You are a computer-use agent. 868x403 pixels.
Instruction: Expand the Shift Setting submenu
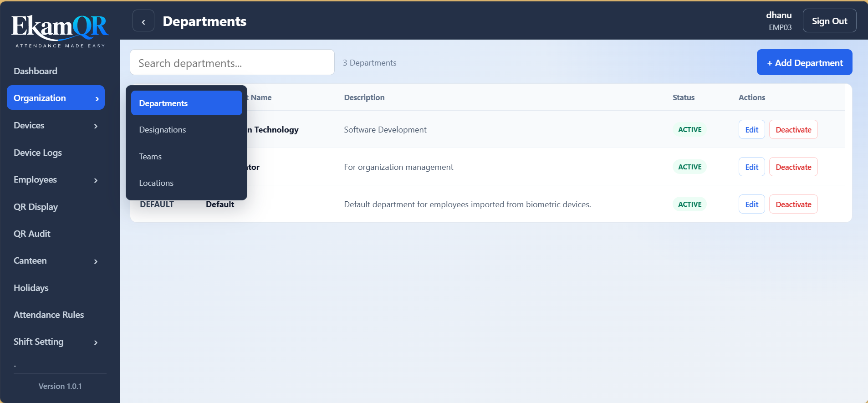point(96,342)
